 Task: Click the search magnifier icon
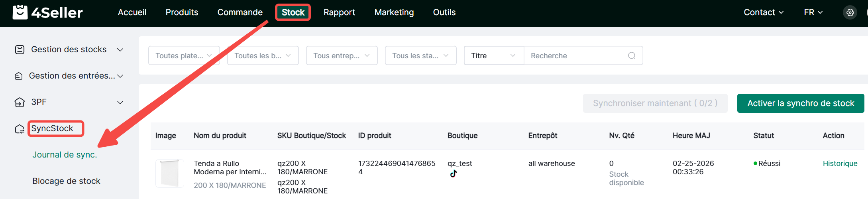coord(632,56)
